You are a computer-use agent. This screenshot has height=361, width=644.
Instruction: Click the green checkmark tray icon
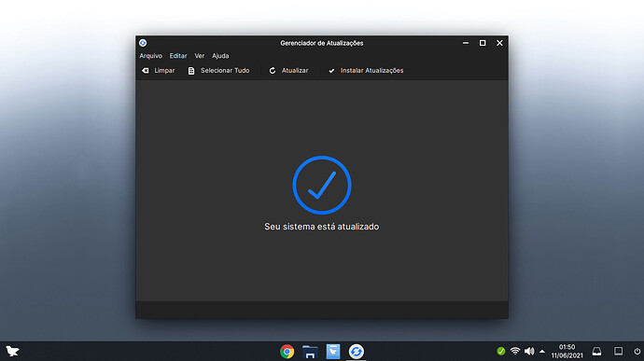pyautogui.click(x=501, y=351)
